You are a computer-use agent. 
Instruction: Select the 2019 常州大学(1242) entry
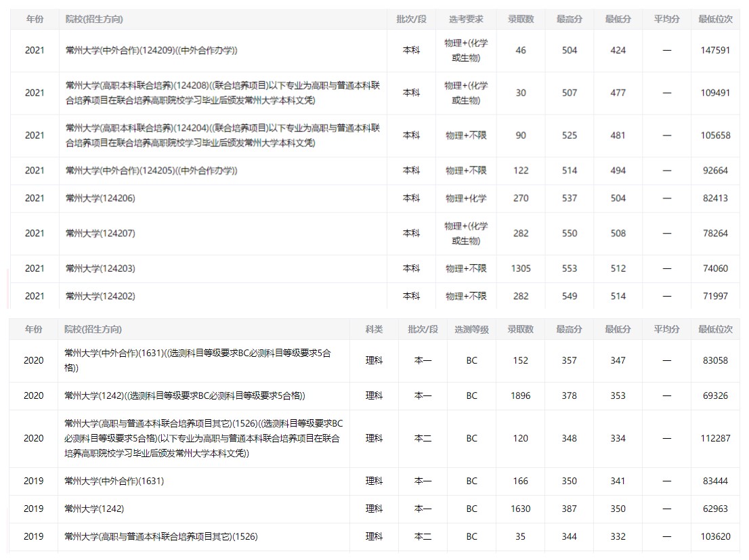94,509
